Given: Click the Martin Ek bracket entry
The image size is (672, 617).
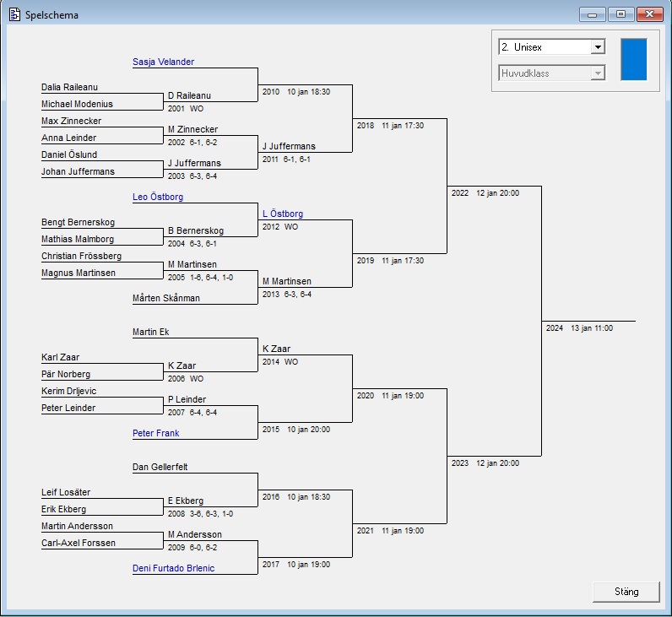Looking at the screenshot, I should [x=151, y=332].
